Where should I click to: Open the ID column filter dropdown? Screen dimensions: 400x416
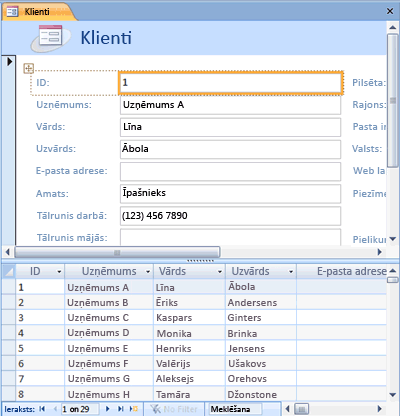click(59, 272)
